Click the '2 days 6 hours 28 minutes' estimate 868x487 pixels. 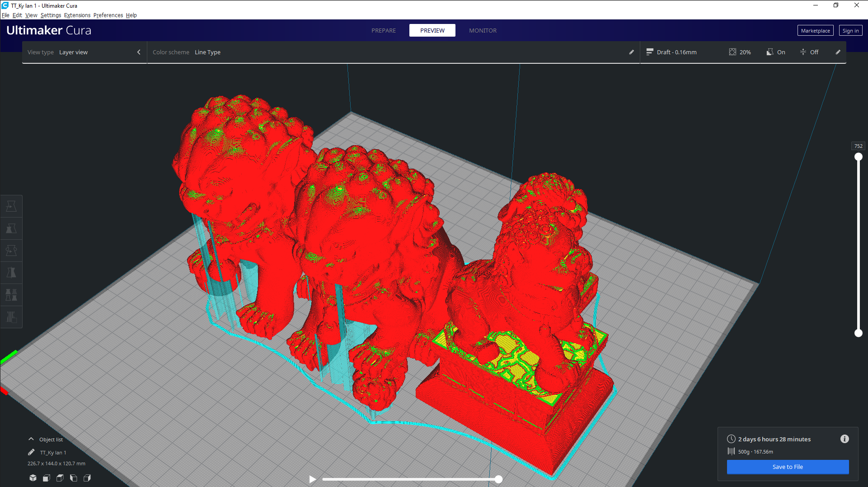[774, 439]
